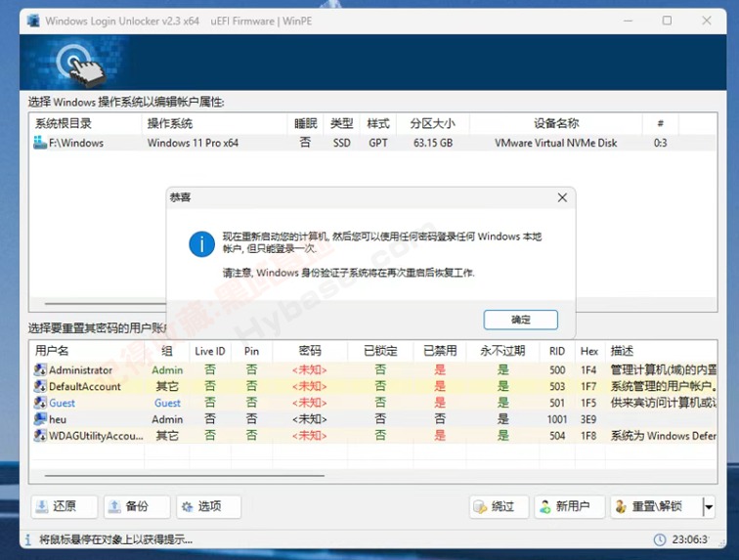Click the system list horizontal scrollbar
Screen dimensions: 739x560
[106, 304]
